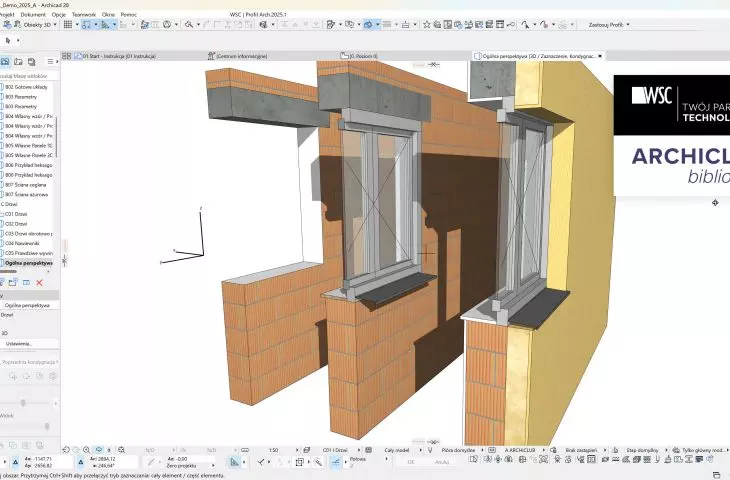Screen dimensions: 730x480
Task: Click the vertical scrollbar of view list
Action: [x=57, y=137]
